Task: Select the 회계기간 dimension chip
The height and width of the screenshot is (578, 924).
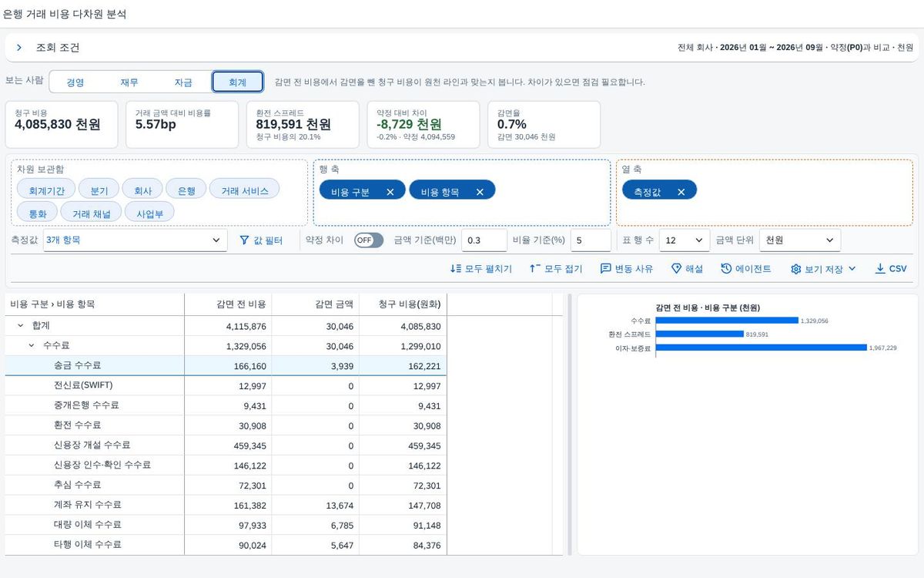Action: point(47,190)
